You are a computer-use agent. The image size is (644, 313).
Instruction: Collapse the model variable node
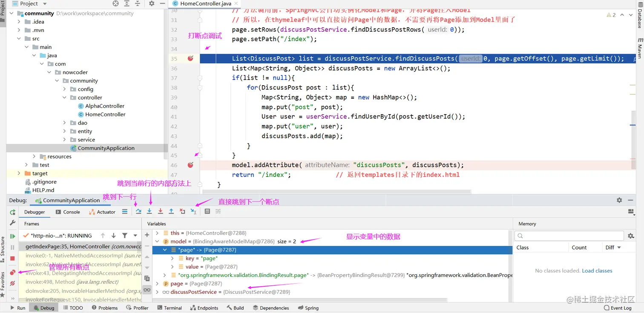pyautogui.click(x=157, y=241)
